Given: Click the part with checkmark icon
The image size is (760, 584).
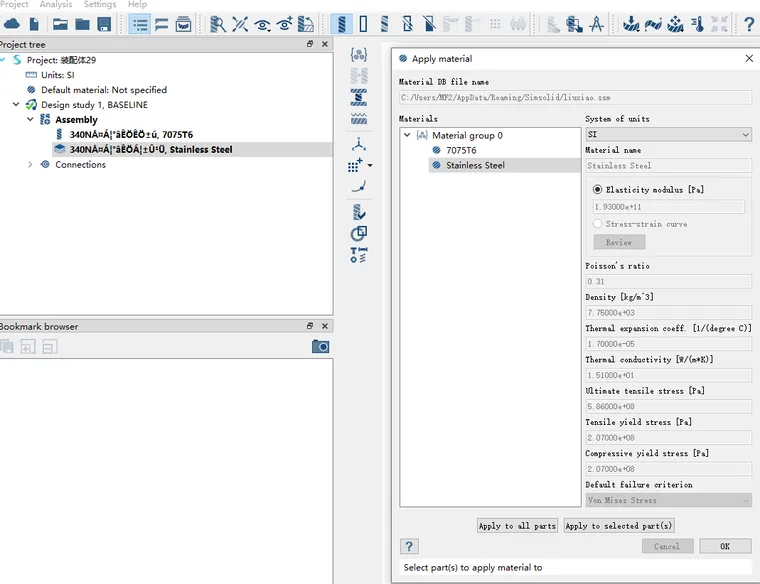Looking at the screenshot, I should (359, 212).
